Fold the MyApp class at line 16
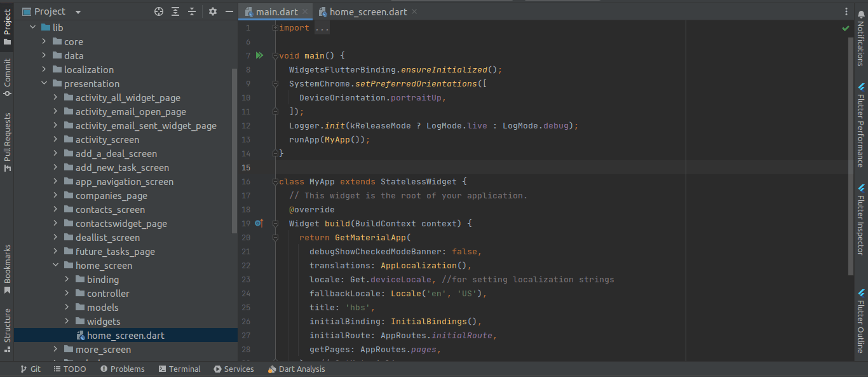Image resolution: width=868 pixels, height=377 pixels. [275, 182]
